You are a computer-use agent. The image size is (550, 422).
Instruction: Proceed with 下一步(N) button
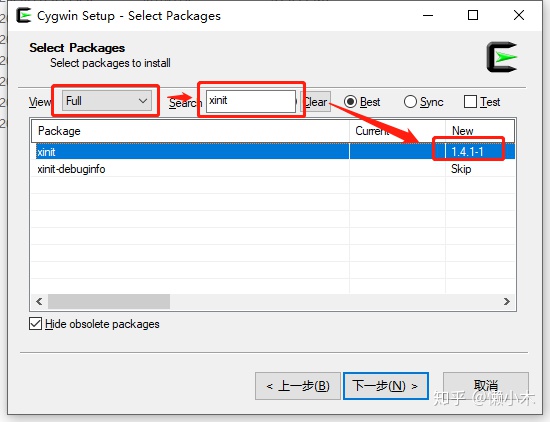385,386
